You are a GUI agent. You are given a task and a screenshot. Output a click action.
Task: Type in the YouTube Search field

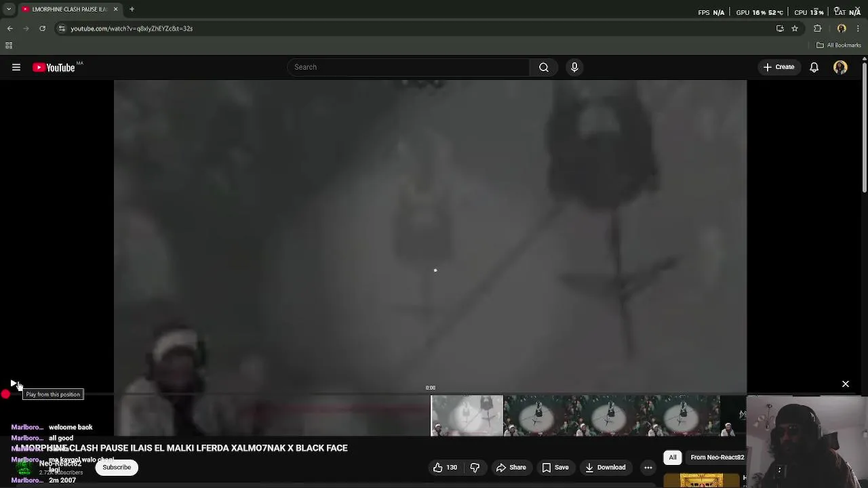point(408,67)
